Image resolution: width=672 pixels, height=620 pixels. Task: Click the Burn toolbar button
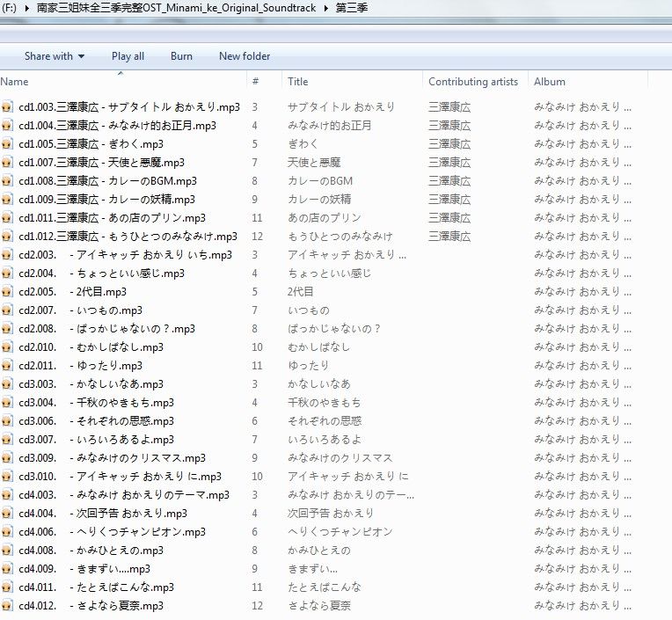coord(181,56)
